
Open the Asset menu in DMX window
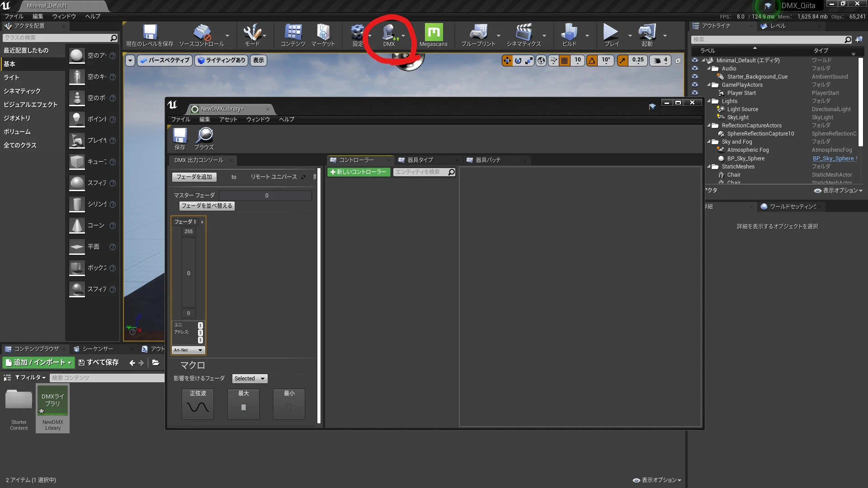click(x=228, y=119)
